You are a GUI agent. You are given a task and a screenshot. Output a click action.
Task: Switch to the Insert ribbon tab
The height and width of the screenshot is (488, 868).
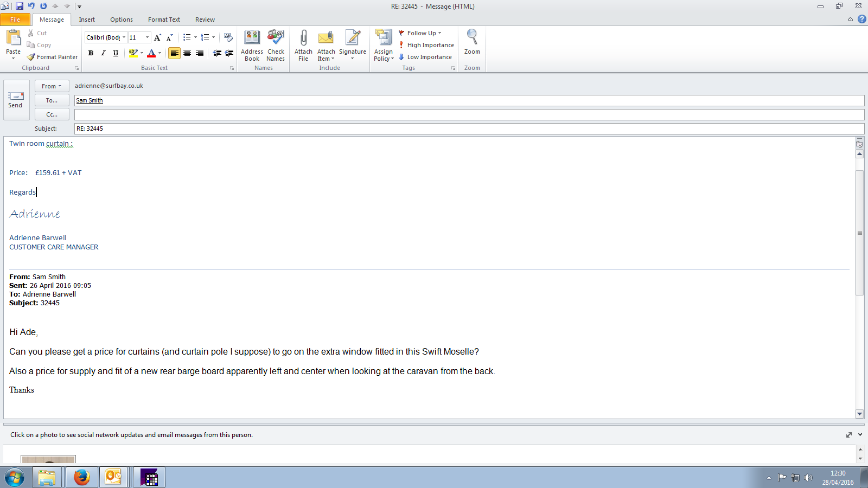87,20
